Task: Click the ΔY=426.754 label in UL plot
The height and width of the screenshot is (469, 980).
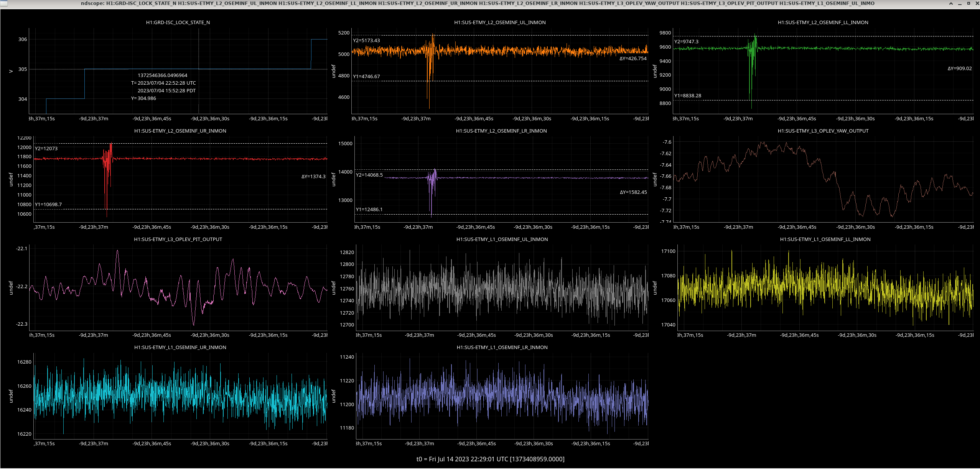Action: coord(633,58)
